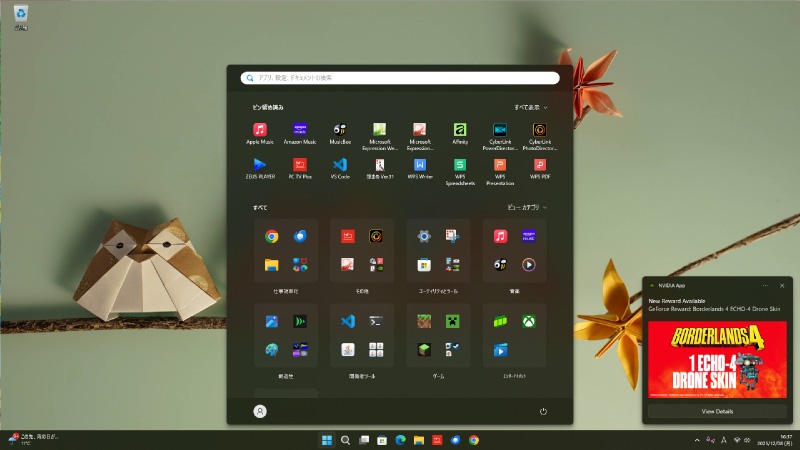Screen dimensions: 800x450
Task: Show hidden system tray icons chevron
Action: 697,440
